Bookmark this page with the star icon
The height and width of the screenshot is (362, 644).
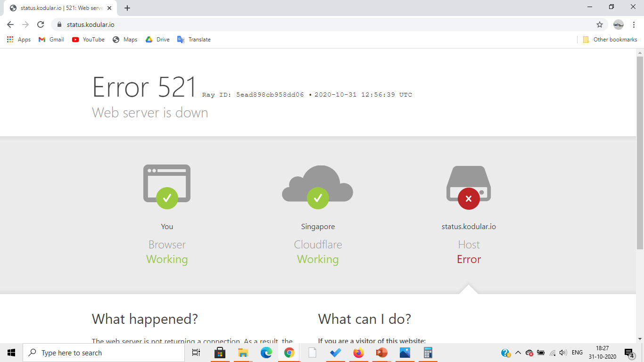pos(599,25)
